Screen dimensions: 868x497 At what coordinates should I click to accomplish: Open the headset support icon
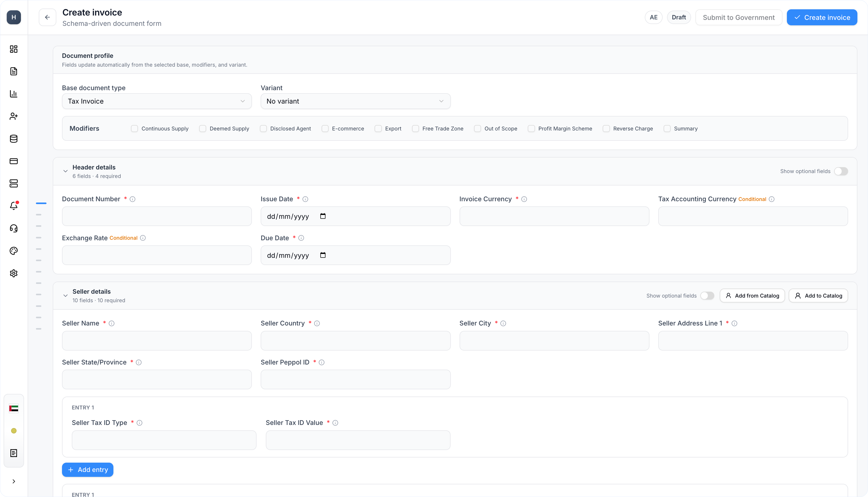14,228
